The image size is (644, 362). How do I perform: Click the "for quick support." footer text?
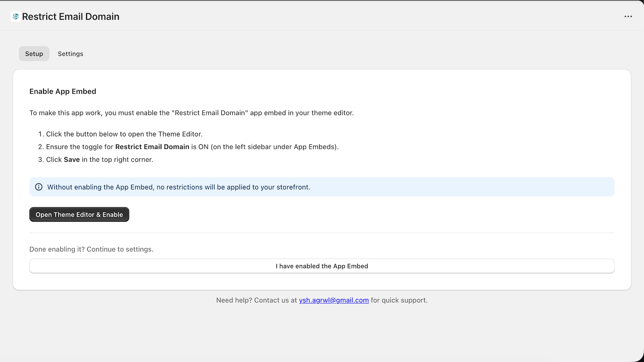(399, 300)
